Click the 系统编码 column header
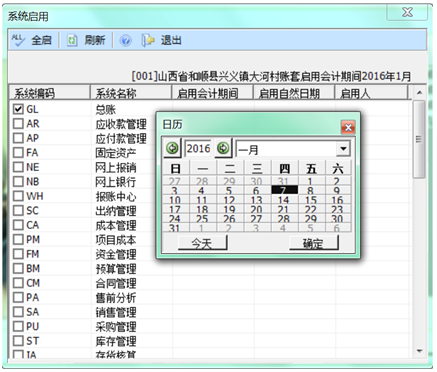437x372 pixels. pyautogui.click(x=50, y=93)
